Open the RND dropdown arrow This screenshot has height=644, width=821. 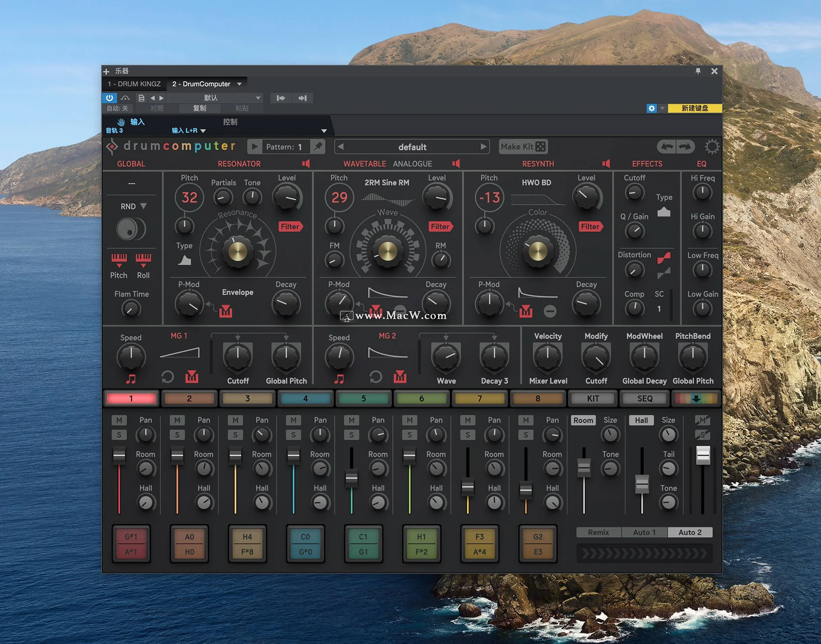(x=143, y=206)
